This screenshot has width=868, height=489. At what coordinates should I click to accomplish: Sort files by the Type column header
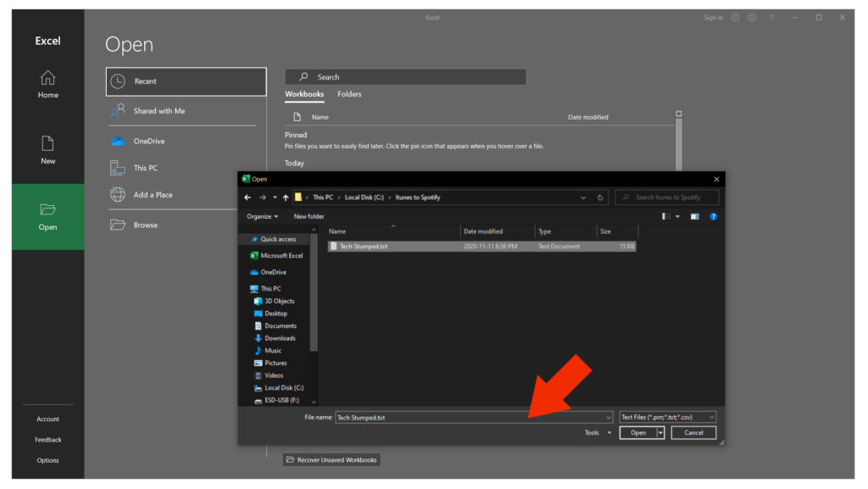coord(565,231)
